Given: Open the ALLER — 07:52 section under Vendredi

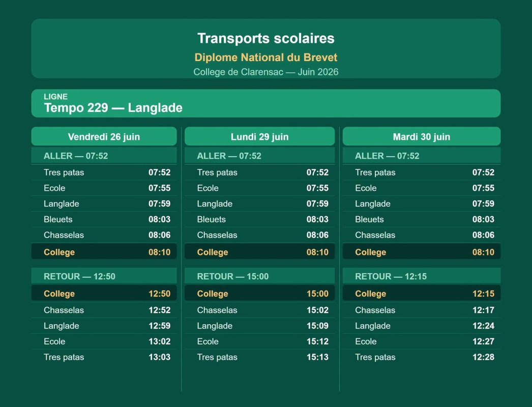Looking at the screenshot, I should click(x=104, y=156).
